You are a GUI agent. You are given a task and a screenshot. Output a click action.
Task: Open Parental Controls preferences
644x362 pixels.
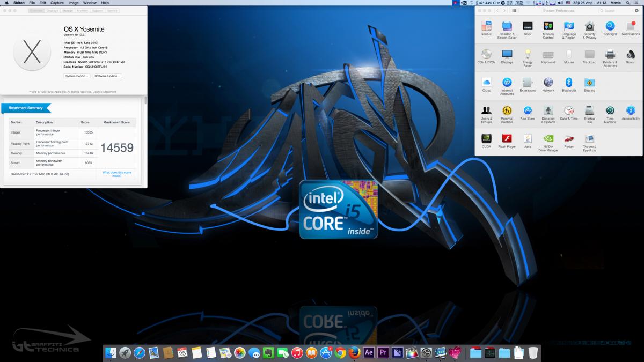point(507,114)
